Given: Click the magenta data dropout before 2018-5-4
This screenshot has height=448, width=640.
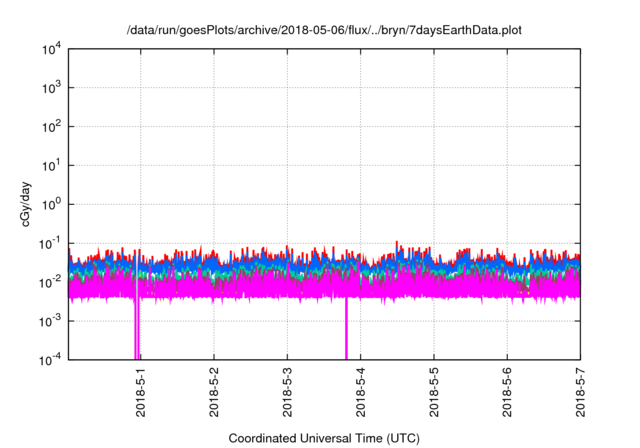Looking at the screenshot, I should (x=346, y=328).
